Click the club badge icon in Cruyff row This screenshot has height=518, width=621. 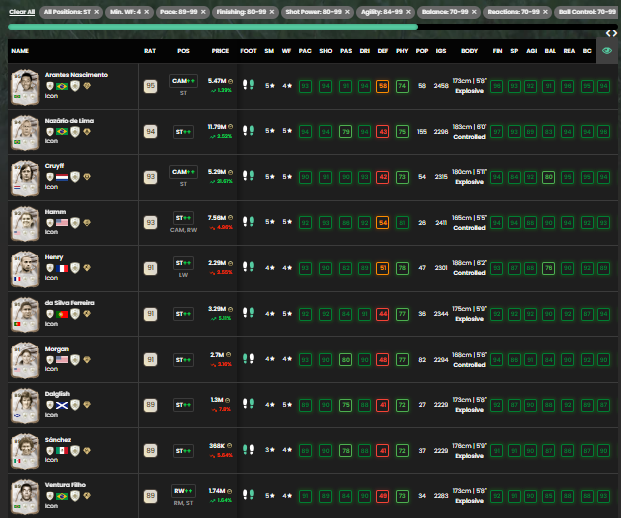pyautogui.click(x=50, y=177)
